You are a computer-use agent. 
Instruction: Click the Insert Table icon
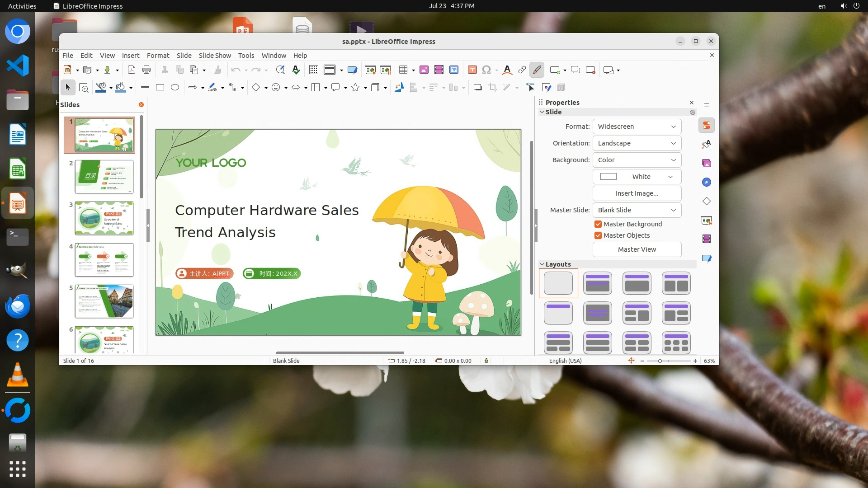(403, 70)
